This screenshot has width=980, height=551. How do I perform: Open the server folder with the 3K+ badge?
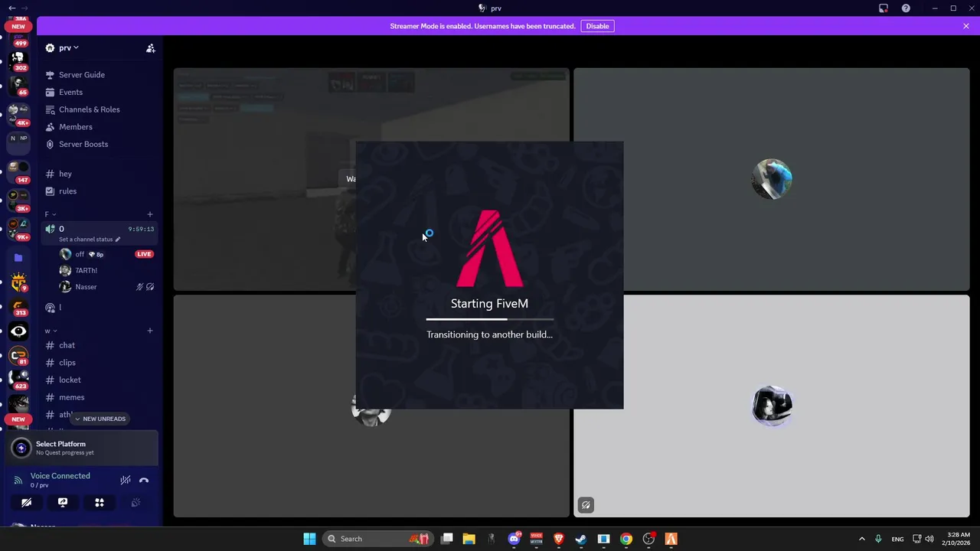[x=18, y=201]
